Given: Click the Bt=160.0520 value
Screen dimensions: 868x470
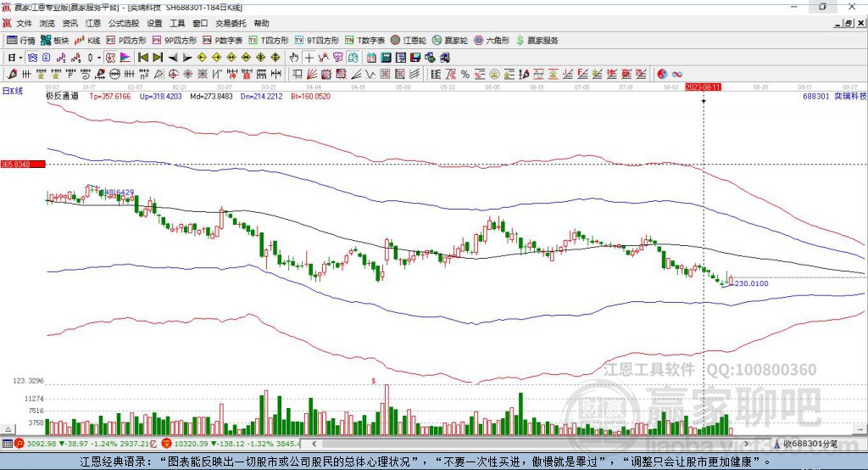Looking at the screenshot, I should 310,96.
